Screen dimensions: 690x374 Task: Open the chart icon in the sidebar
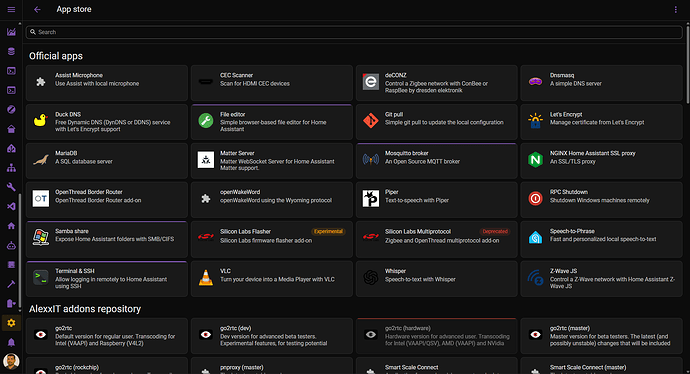click(11, 32)
